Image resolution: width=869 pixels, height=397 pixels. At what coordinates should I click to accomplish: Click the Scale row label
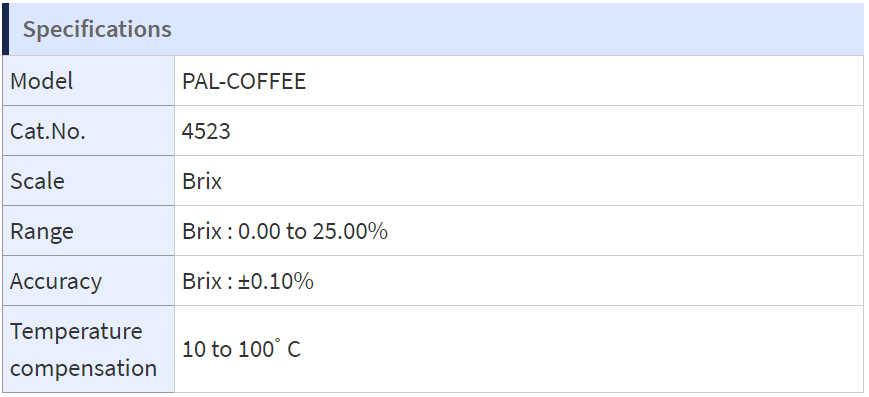[x=37, y=181]
